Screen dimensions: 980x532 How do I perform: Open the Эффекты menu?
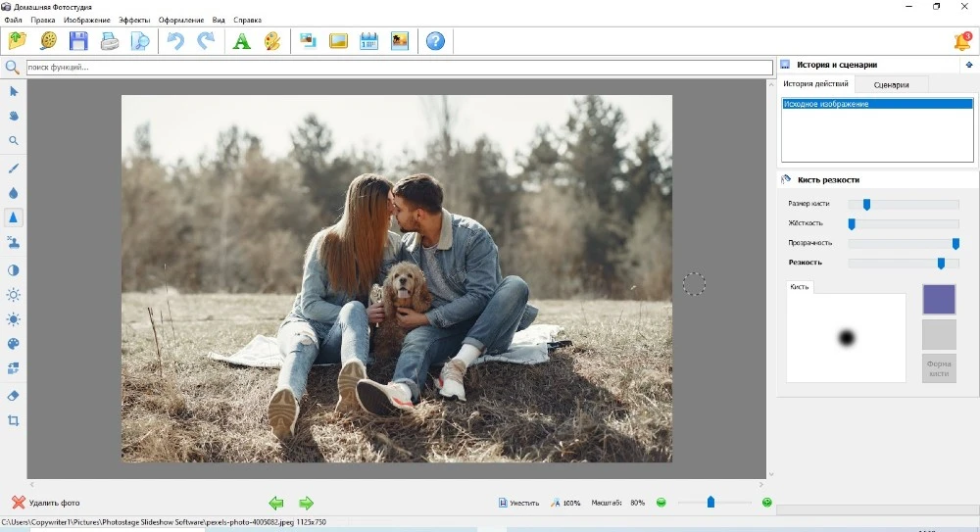(x=134, y=20)
